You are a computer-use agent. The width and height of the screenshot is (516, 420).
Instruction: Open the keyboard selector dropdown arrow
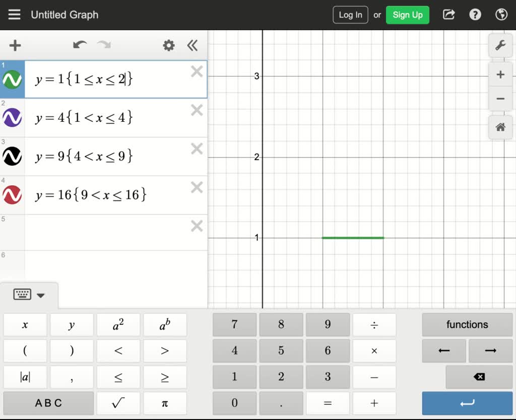tap(40, 296)
